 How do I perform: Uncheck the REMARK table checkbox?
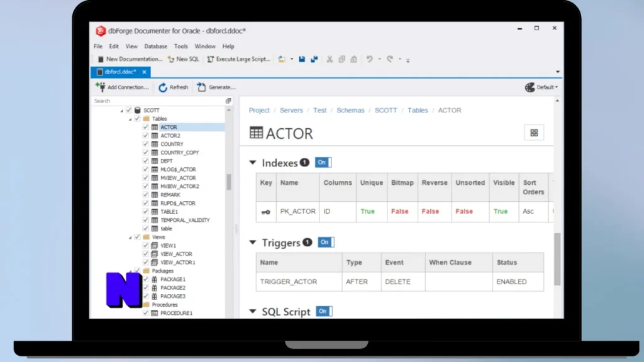[x=145, y=195]
